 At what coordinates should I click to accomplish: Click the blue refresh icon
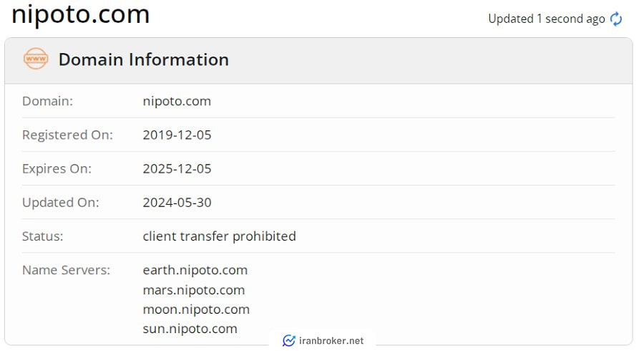click(x=615, y=19)
